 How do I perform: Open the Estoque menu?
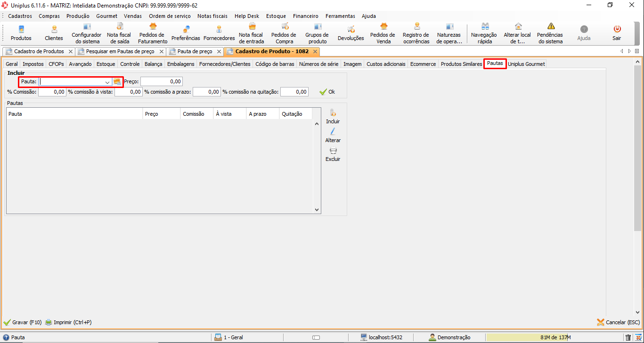276,16
